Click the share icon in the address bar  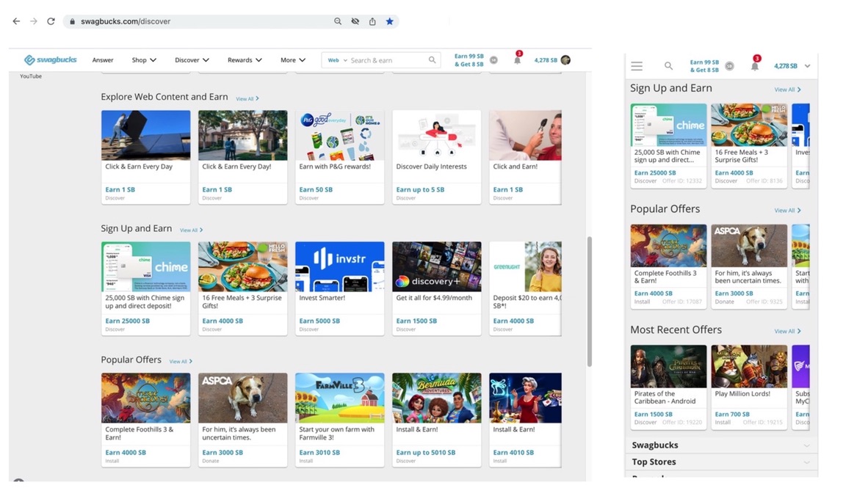coord(372,21)
